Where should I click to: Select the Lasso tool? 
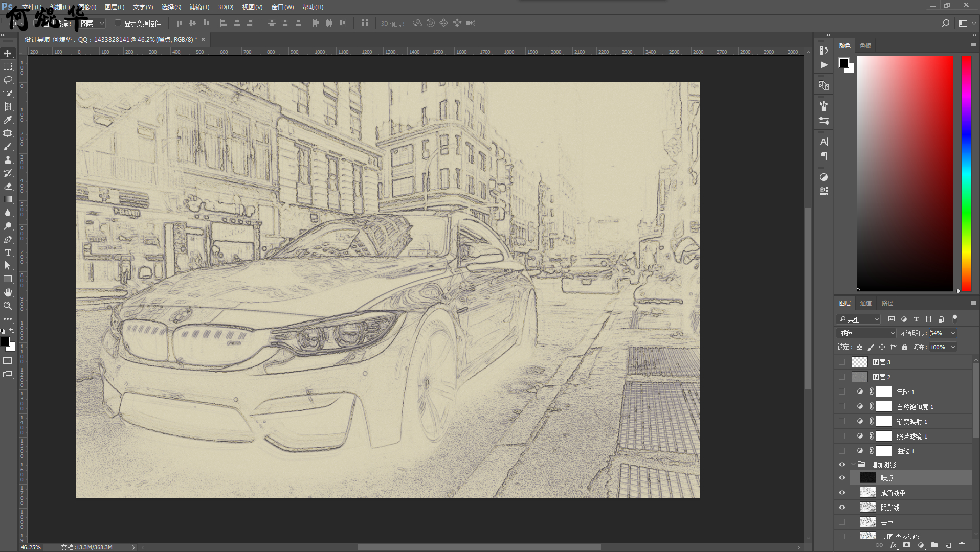coord(8,80)
